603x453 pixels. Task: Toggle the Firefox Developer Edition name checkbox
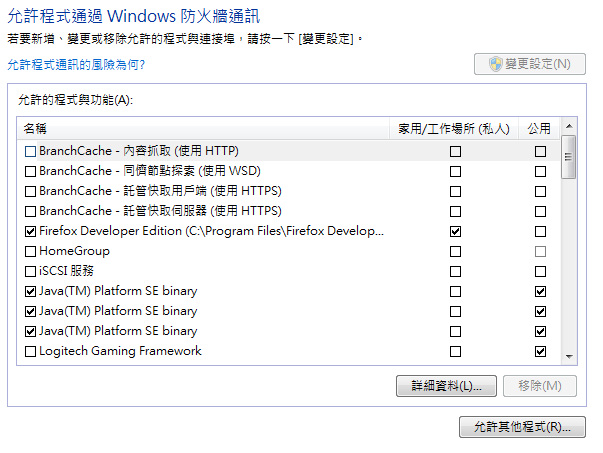tap(30, 231)
